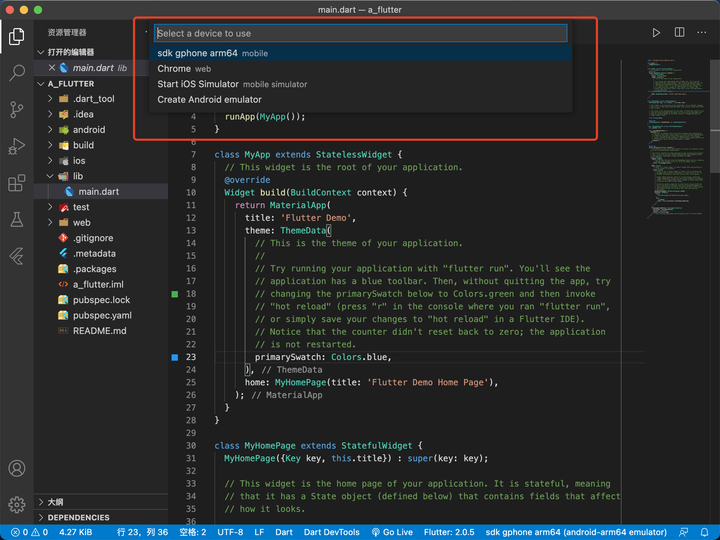
Task: Change indentation spaces setting in status bar
Action: pyautogui.click(x=193, y=532)
